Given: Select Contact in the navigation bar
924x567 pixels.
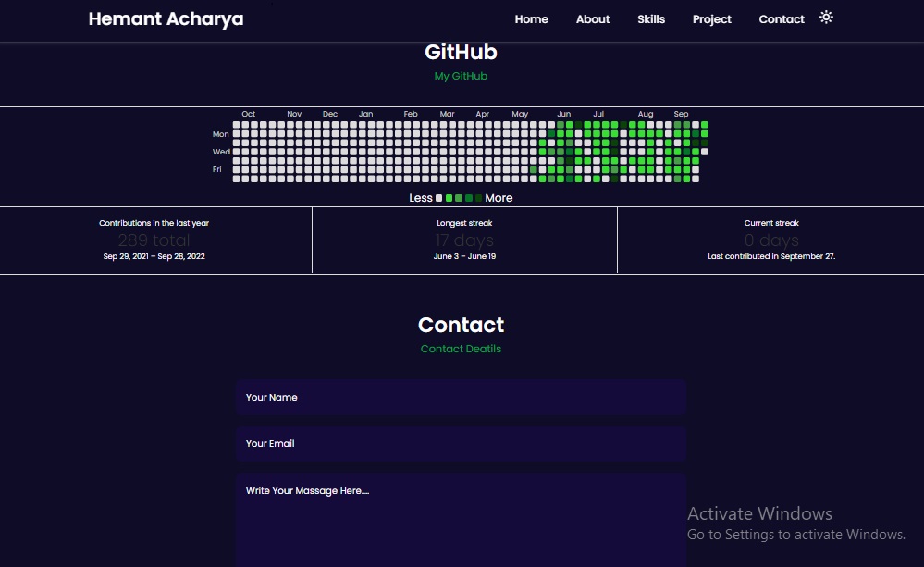Looking at the screenshot, I should point(782,19).
